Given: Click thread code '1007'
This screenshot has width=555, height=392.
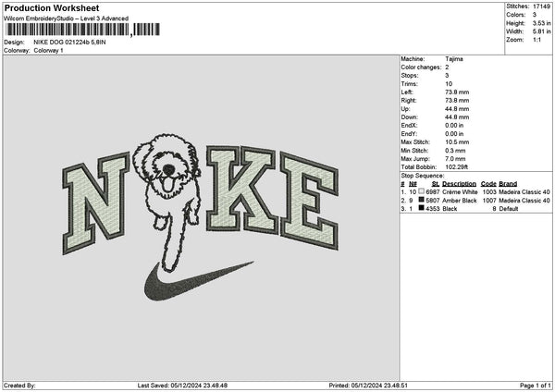Looking at the screenshot, I should [489, 201].
